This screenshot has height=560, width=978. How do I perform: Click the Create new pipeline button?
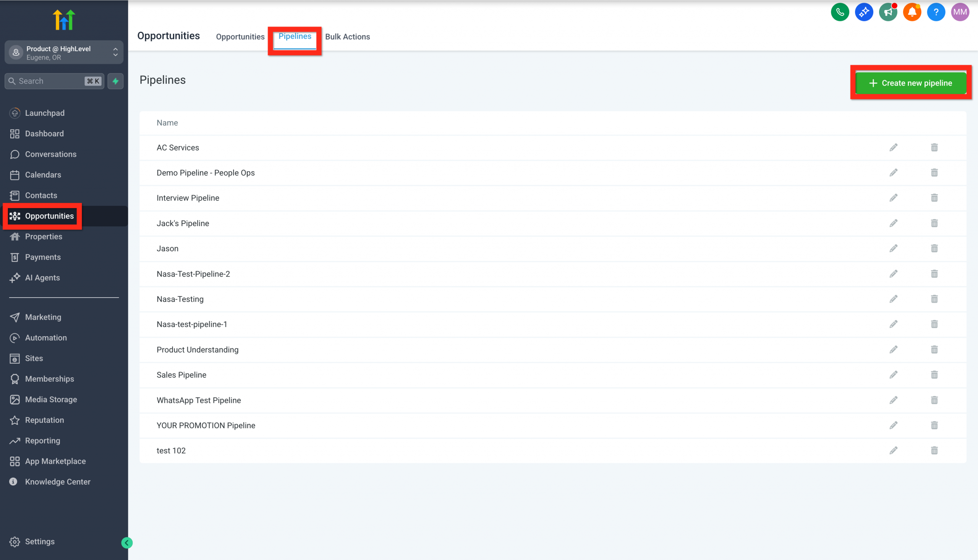pos(911,83)
